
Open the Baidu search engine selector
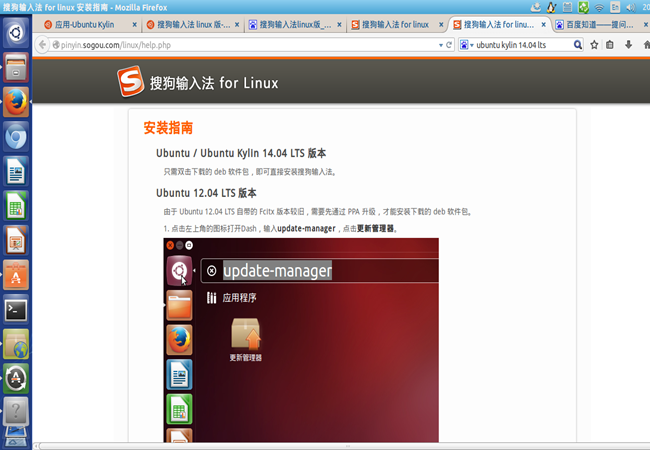point(467,45)
